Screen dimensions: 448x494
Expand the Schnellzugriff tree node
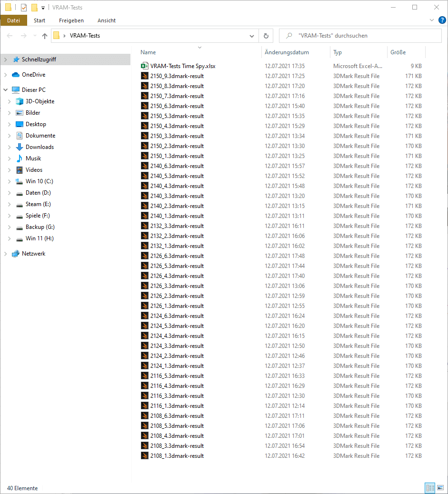(x=6, y=59)
